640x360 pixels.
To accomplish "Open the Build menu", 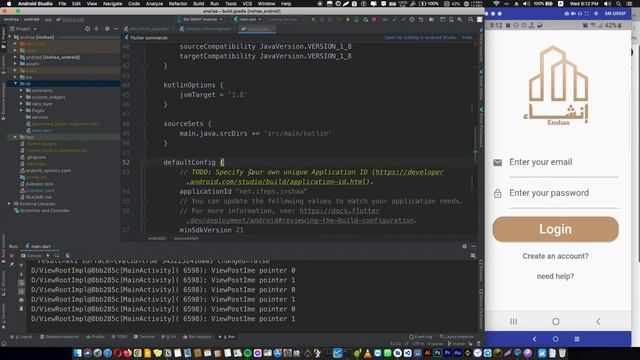I will (198, 4).
